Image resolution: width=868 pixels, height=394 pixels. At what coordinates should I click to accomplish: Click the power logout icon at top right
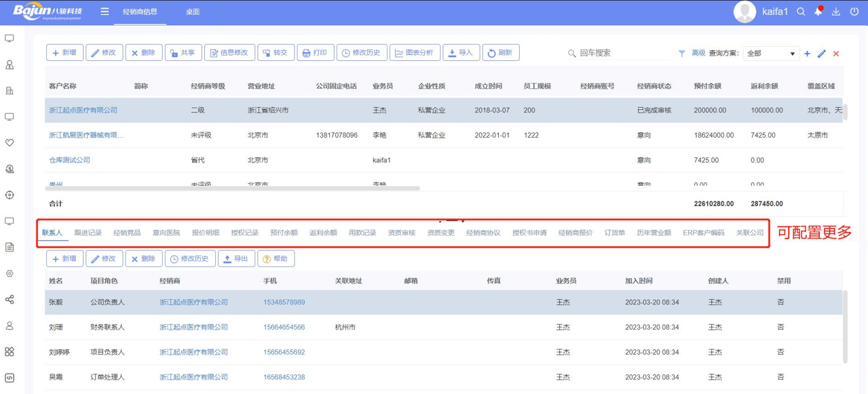click(x=854, y=11)
